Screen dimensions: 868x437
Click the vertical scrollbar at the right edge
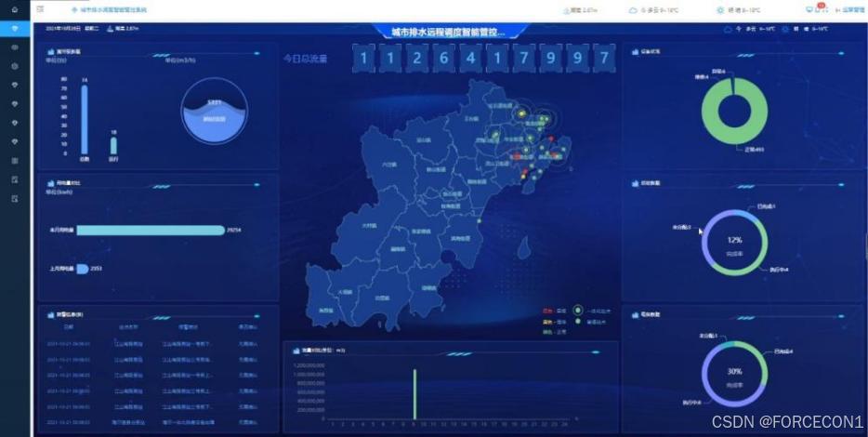tap(866, 246)
